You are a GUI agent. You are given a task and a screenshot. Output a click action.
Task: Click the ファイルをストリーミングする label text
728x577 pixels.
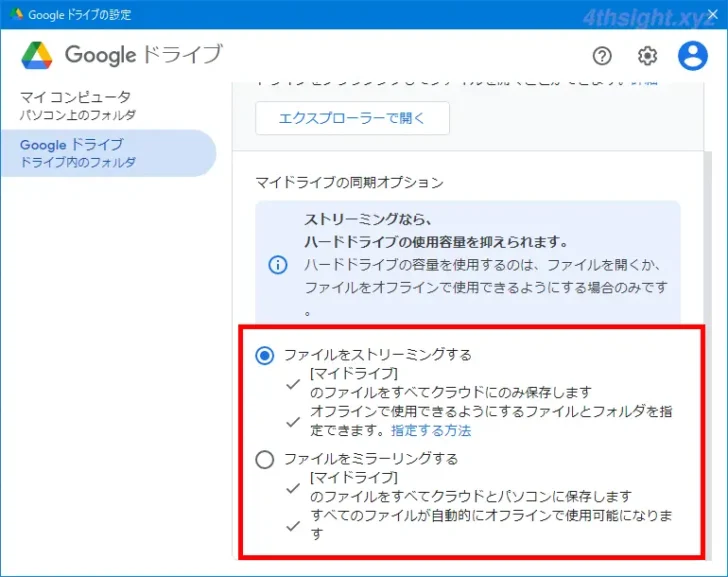[377, 355]
